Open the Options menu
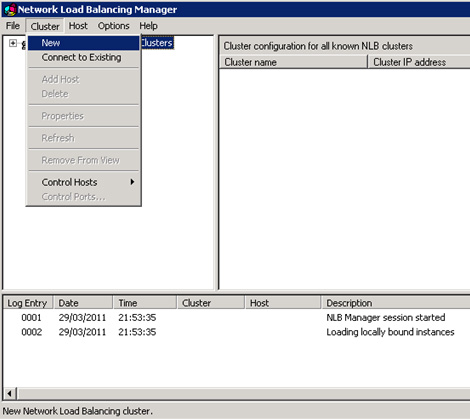Screen dimensions: 470x419 113,26
